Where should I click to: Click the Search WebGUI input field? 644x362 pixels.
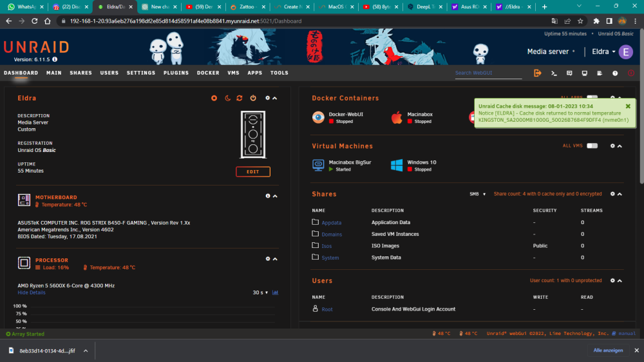pos(488,73)
